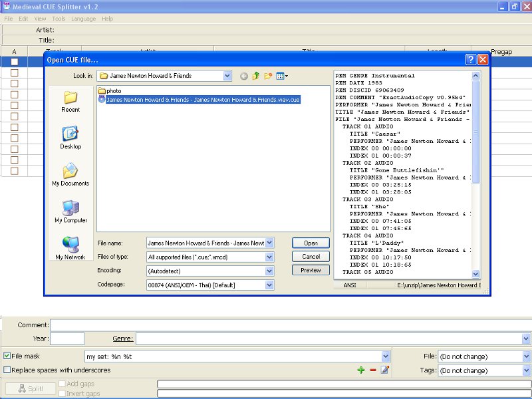This screenshot has height=399, width=532.
Task: Click the upper progress bar
Action: pos(344,384)
